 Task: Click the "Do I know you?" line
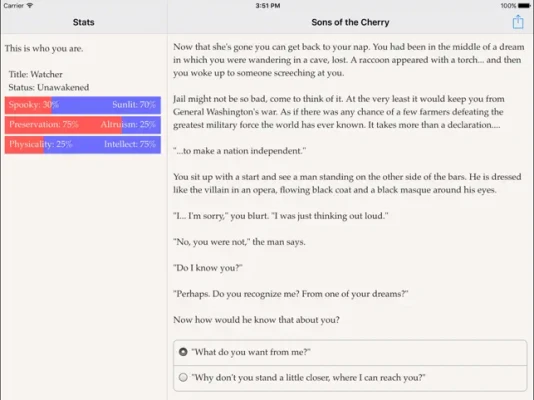(x=208, y=268)
